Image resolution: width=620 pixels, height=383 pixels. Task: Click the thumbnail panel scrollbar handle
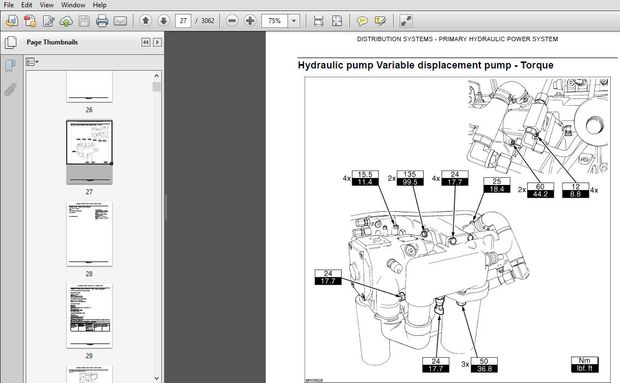pos(157,87)
